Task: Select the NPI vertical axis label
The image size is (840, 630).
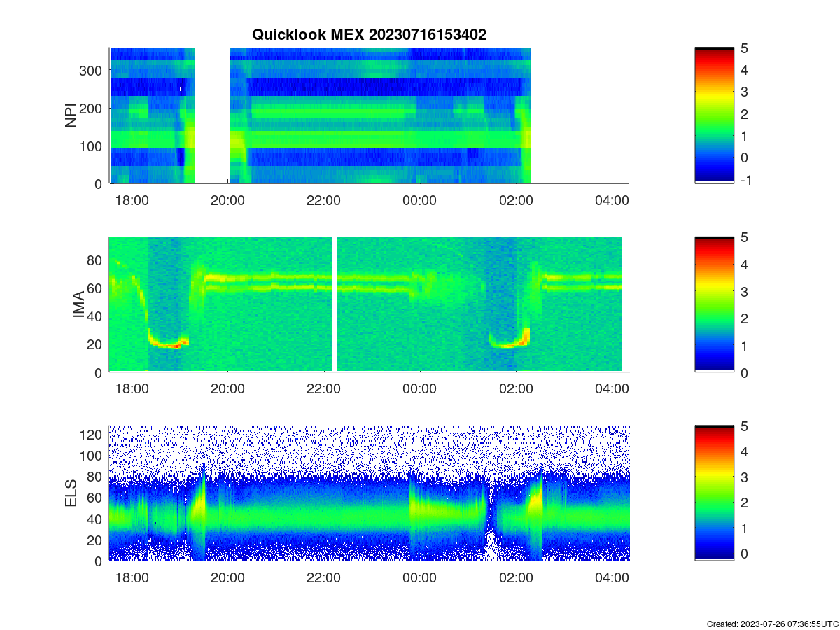Action: point(71,115)
